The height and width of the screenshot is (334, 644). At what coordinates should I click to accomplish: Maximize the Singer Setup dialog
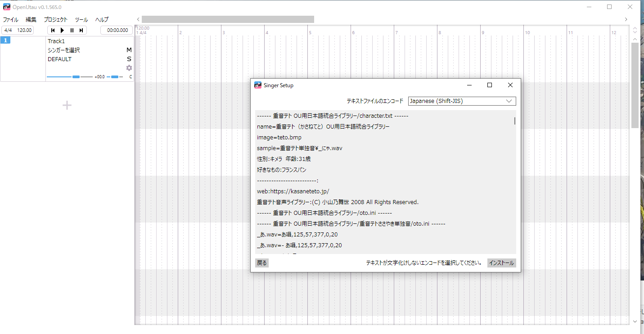[490, 85]
